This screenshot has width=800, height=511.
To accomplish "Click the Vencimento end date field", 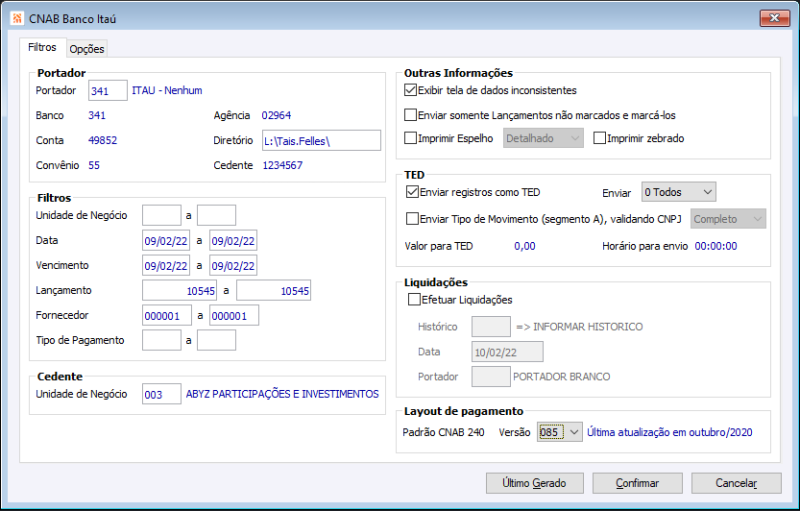I will (x=233, y=266).
